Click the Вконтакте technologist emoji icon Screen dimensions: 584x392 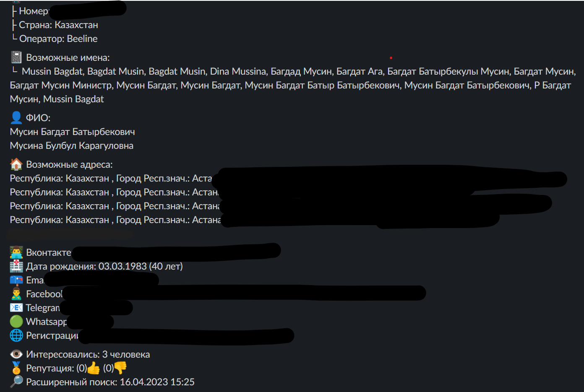(x=16, y=252)
